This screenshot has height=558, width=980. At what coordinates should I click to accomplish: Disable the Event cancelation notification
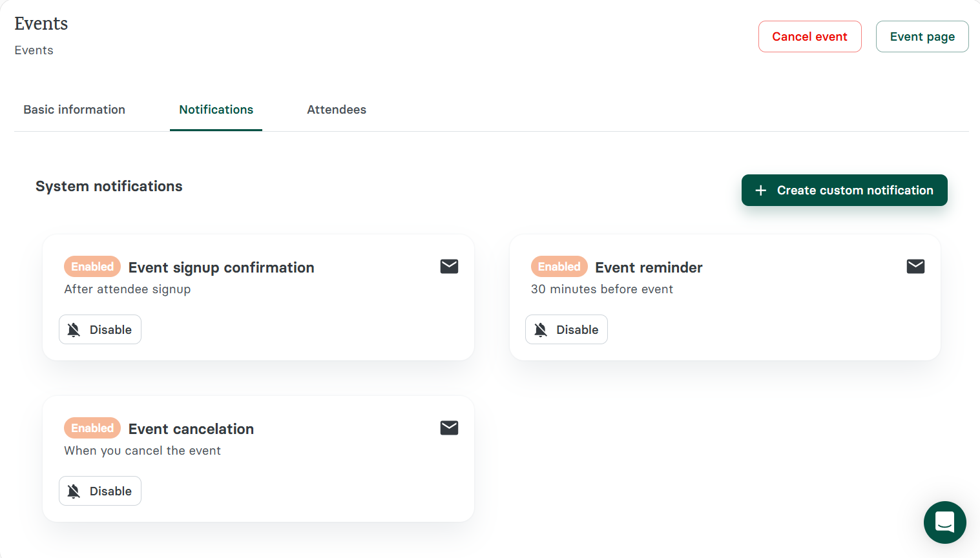tap(99, 491)
